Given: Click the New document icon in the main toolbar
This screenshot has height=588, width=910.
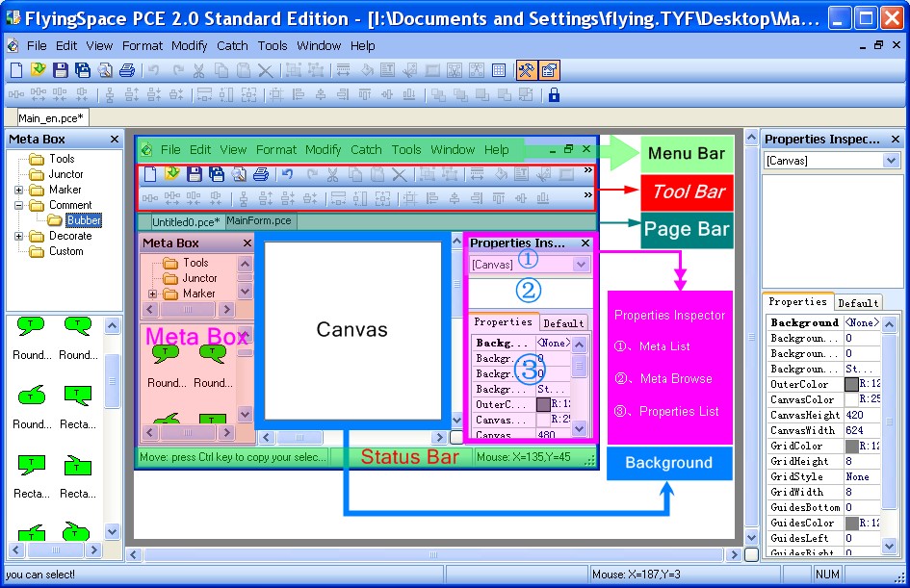Looking at the screenshot, I should 16,71.
